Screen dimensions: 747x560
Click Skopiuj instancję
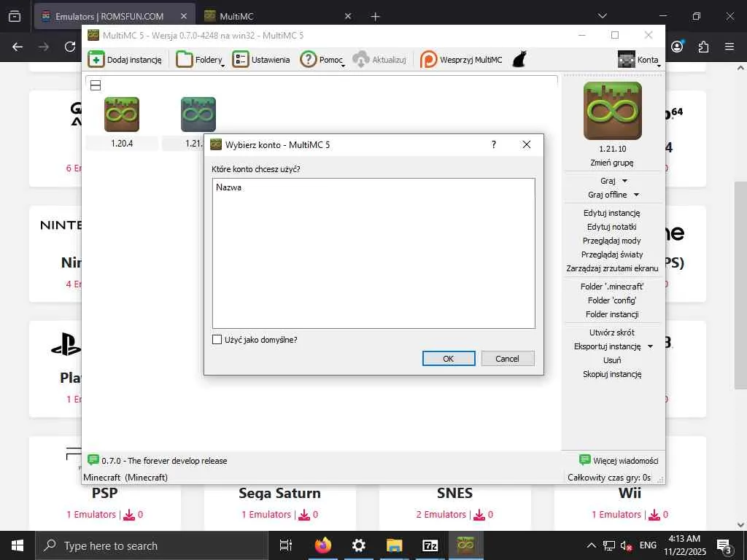(x=612, y=374)
